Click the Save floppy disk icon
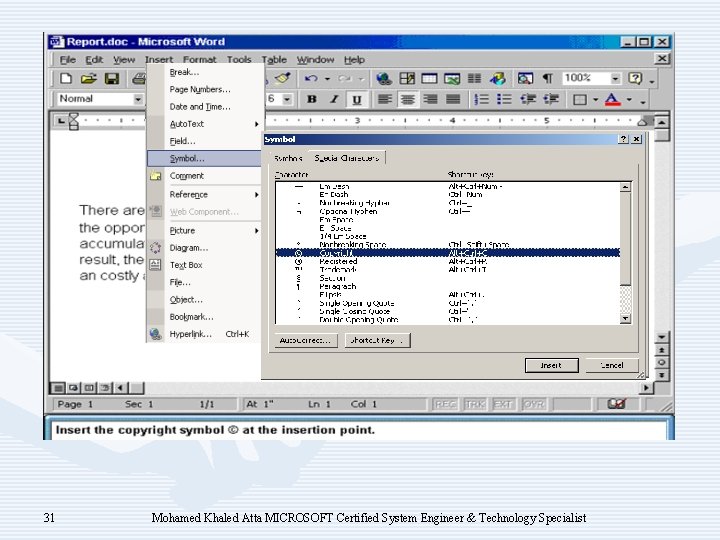The width and height of the screenshot is (720, 540). pyautogui.click(x=112, y=79)
